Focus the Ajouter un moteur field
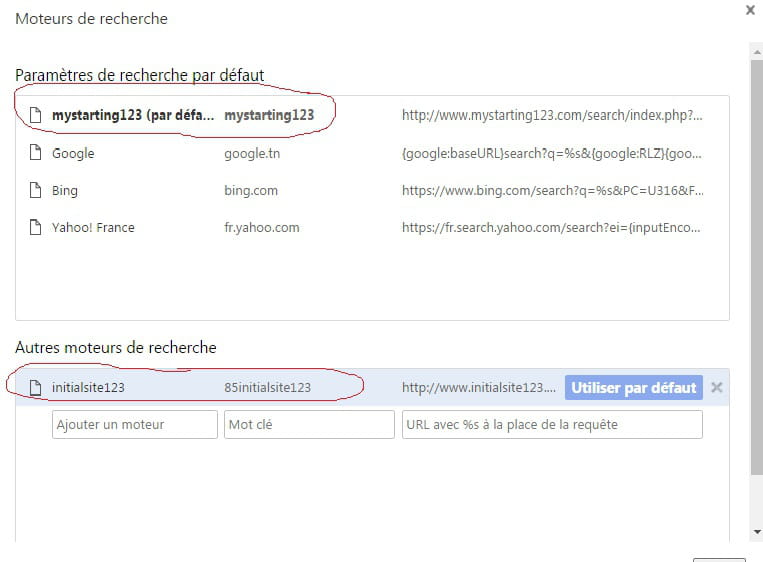 click(135, 424)
